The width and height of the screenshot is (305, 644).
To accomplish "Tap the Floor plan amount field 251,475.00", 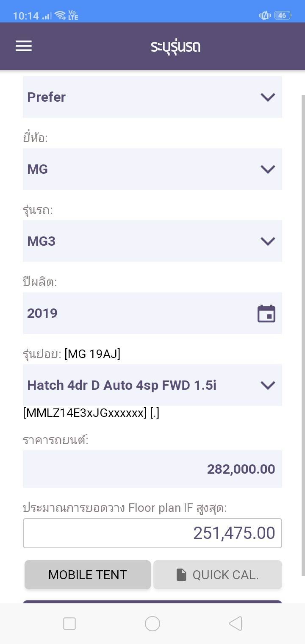I will pyautogui.click(x=152, y=533).
